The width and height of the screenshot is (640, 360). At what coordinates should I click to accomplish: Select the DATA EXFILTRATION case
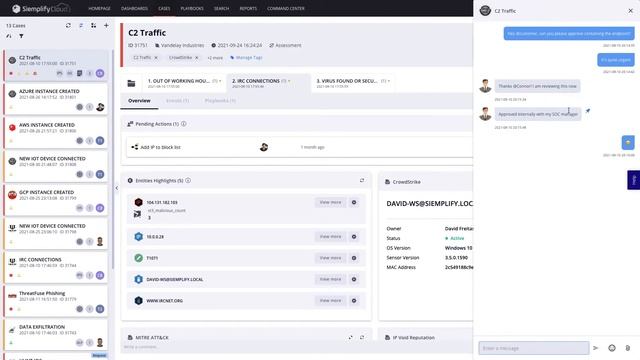tap(56, 335)
